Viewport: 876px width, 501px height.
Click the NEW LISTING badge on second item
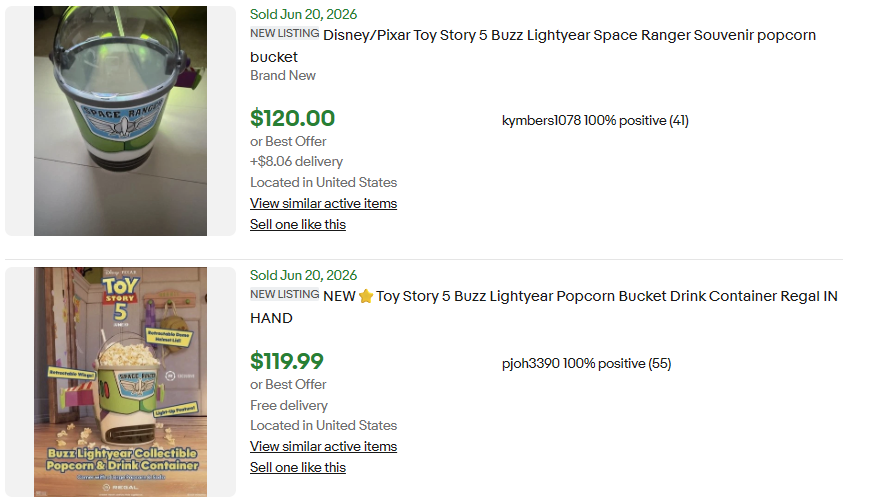285,294
